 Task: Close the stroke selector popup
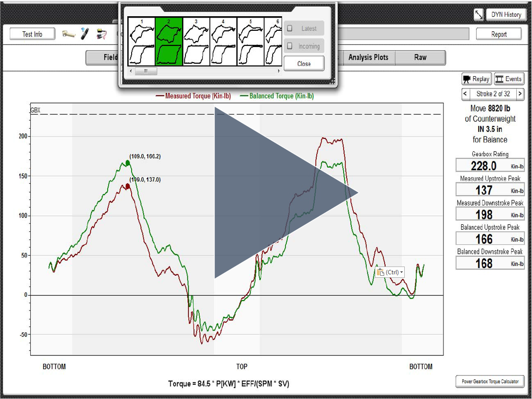[303, 64]
